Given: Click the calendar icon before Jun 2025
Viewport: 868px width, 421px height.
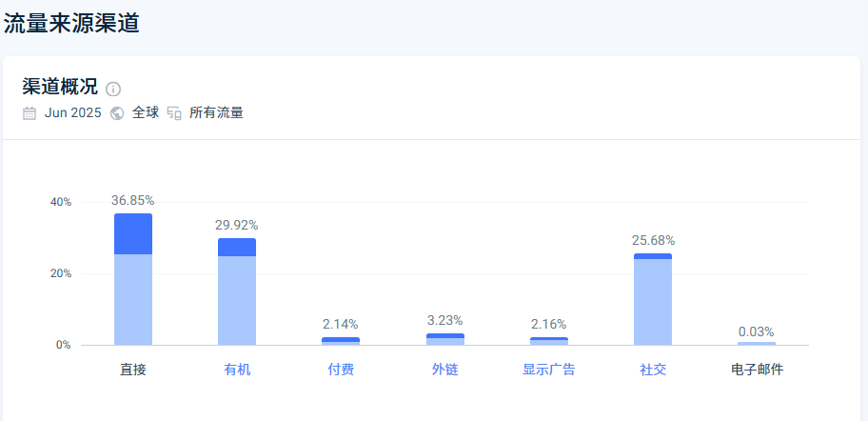Looking at the screenshot, I should (x=30, y=113).
